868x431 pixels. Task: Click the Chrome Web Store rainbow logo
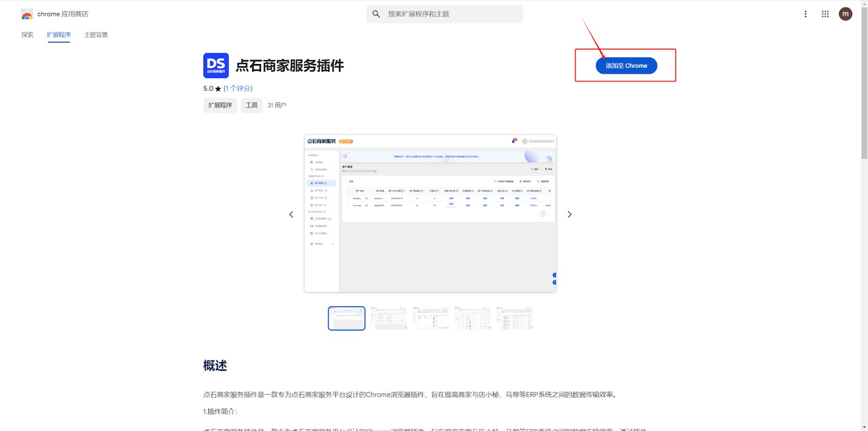click(27, 14)
